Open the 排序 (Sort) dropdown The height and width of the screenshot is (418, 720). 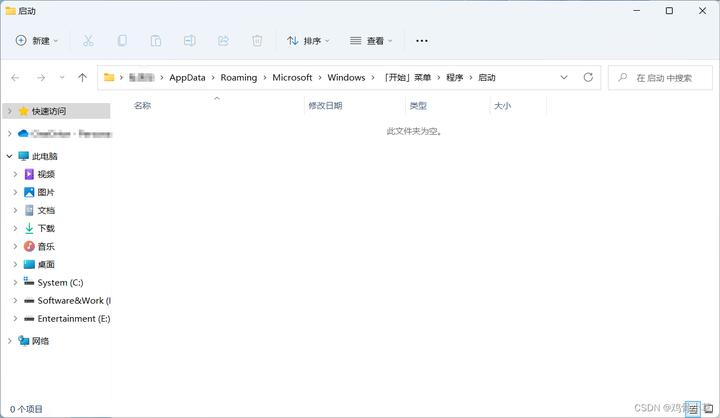click(x=308, y=41)
